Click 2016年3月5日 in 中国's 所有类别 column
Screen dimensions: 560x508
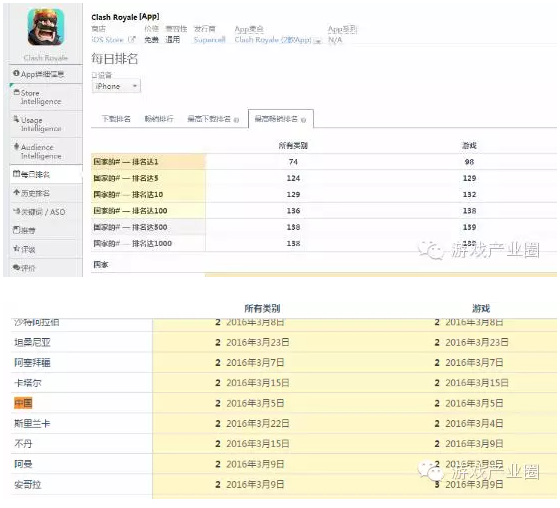click(x=255, y=403)
